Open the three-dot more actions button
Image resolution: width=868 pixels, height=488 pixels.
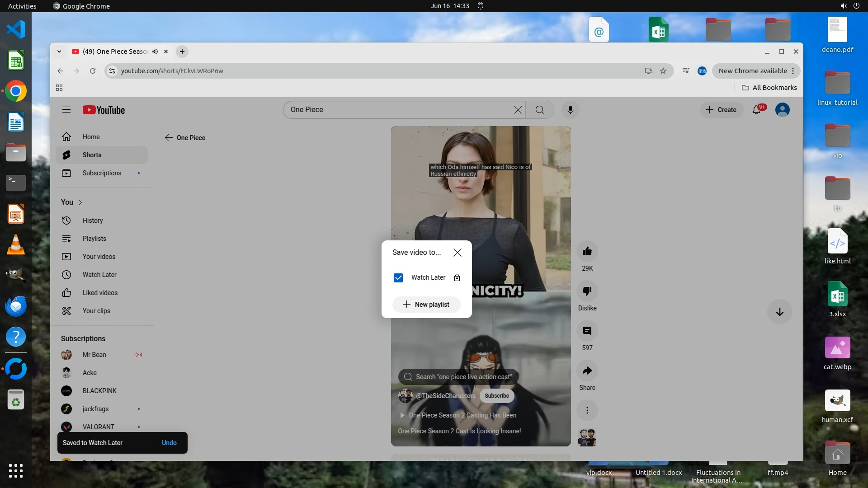point(587,410)
